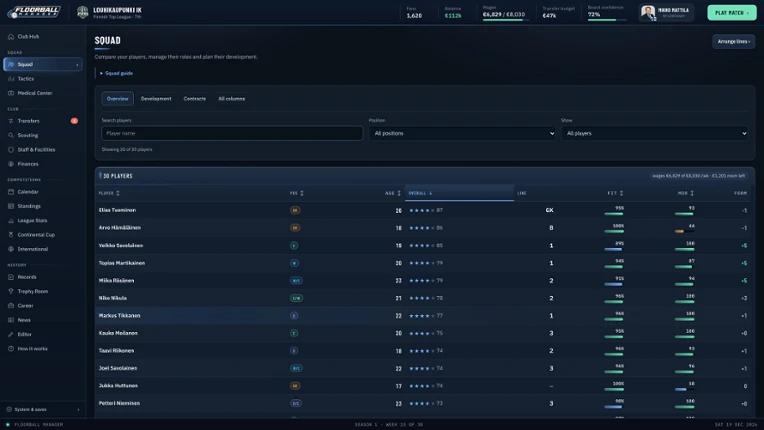Select the Tactics icon in the sidebar
This screenshot has width=764, height=430.
coord(11,78)
